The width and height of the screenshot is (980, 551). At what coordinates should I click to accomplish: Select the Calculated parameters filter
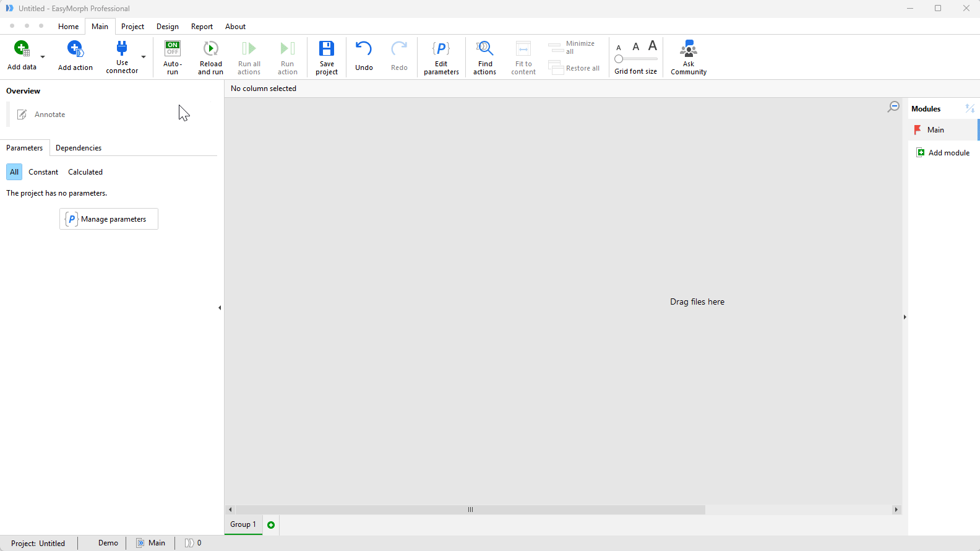click(x=85, y=172)
